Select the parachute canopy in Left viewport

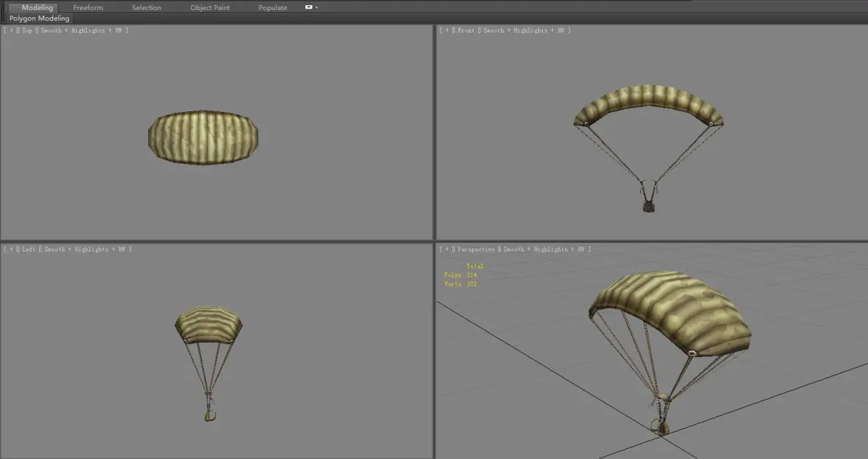(208, 324)
